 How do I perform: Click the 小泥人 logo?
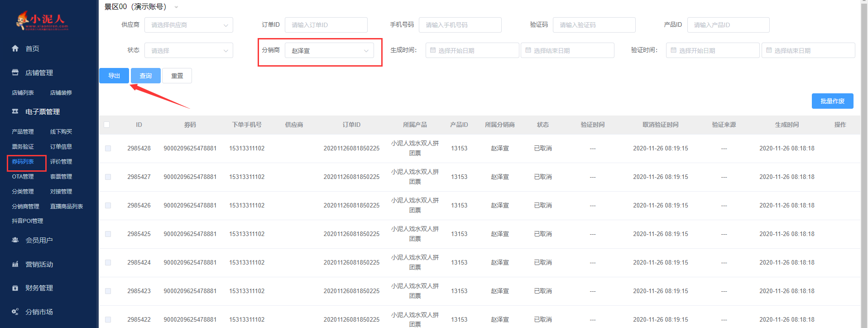coord(42,20)
